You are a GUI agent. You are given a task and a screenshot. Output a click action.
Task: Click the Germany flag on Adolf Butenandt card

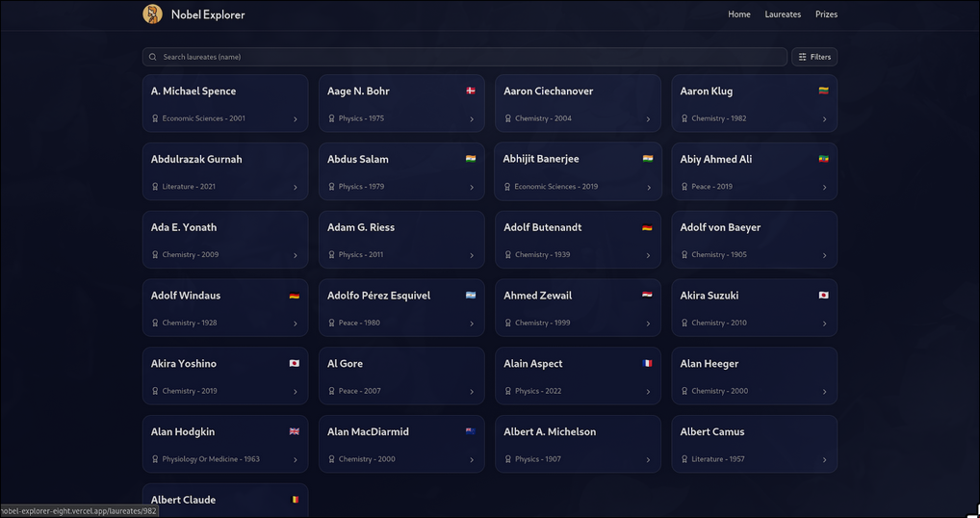point(647,228)
